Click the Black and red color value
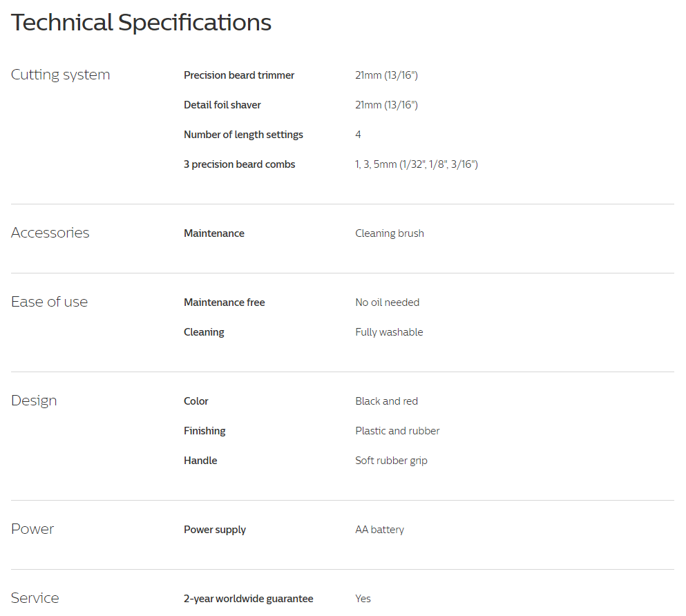 [386, 401]
